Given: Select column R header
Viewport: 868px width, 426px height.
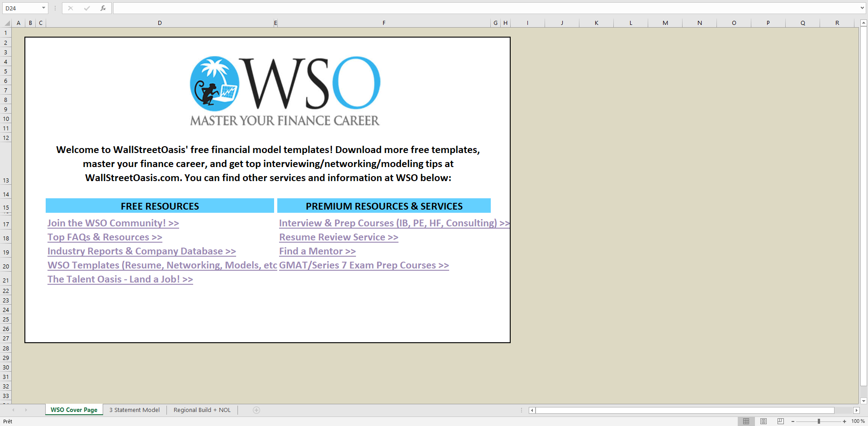Looking at the screenshot, I should (x=837, y=23).
